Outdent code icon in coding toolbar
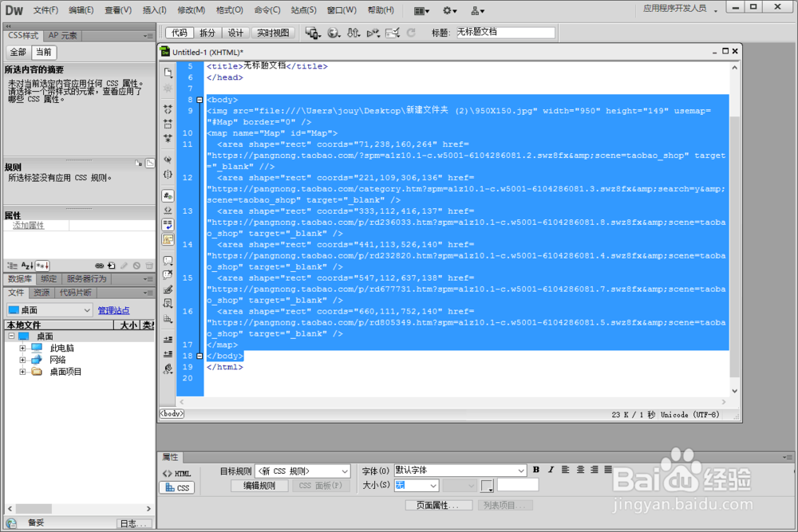This screenshot has height=532, width=798. point(168,354)
